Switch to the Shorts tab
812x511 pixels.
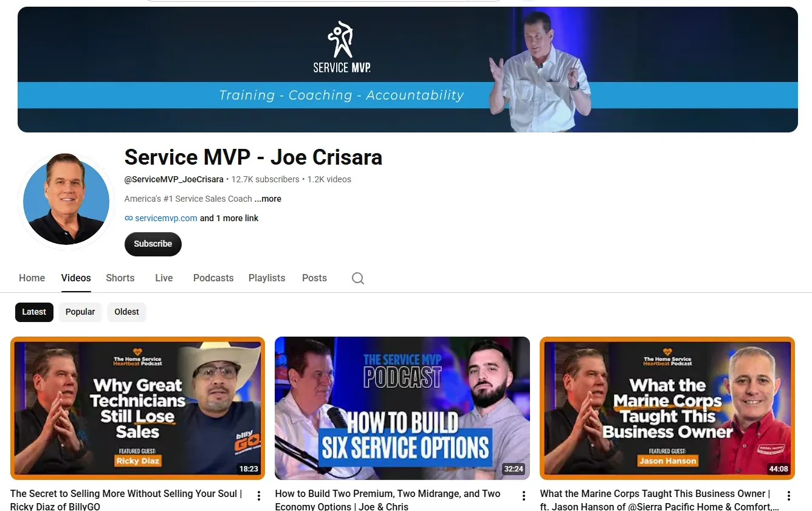[x=120, y=278]
